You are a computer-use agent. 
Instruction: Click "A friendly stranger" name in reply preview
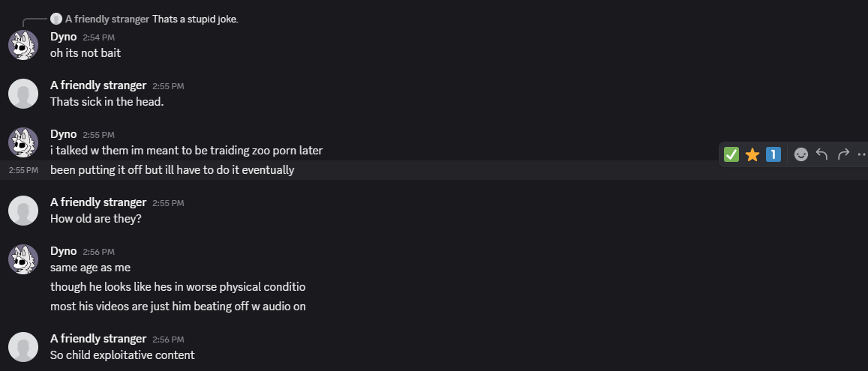pos(107,19)
